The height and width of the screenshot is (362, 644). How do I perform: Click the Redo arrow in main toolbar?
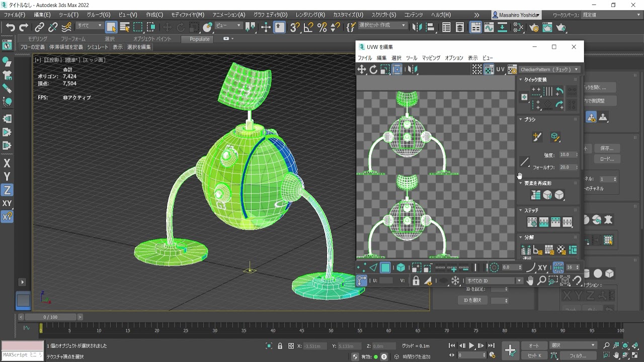click(x=24, y=27)
